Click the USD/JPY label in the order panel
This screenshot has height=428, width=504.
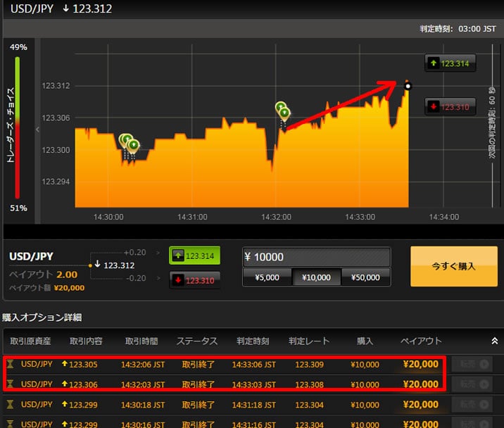click(x=31, y=256)
